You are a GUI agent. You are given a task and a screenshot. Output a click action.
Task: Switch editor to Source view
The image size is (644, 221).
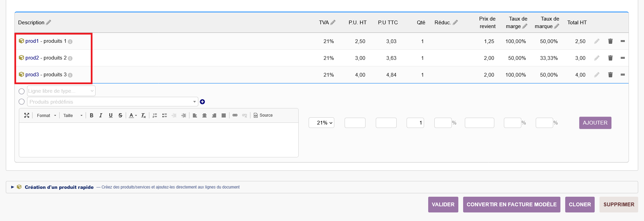point(263,115)
